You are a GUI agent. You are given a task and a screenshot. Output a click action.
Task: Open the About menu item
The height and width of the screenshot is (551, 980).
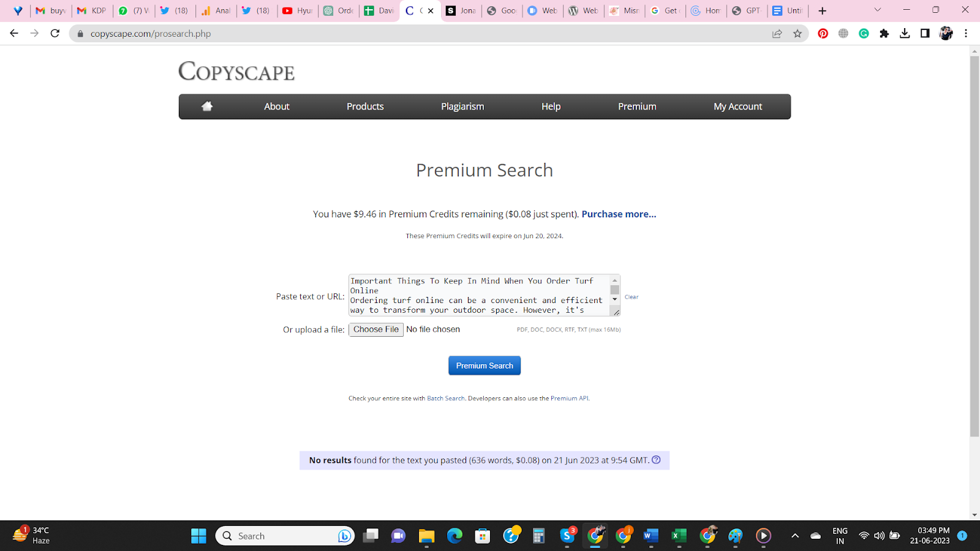(277, 107)
